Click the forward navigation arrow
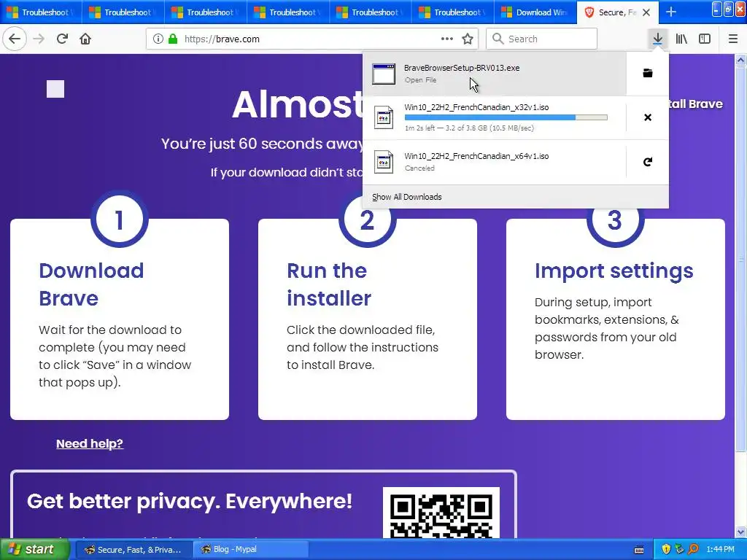 pyautogui.click(x=39, y=39)
